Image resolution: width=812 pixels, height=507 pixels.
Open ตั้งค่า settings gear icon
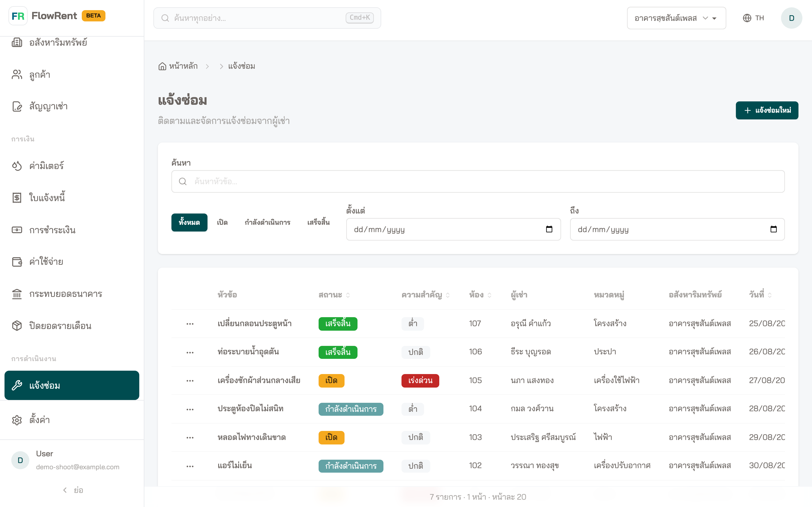17,420
